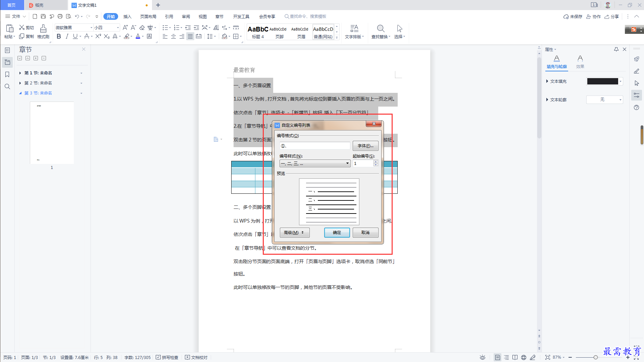
Task: Open the search icon in the left sidebar
Action: click(x=7, y=86)
